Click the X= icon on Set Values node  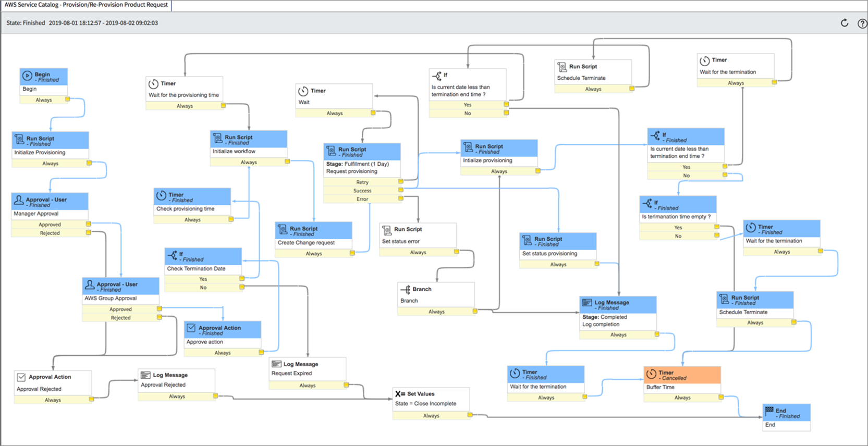coord(400,394)
